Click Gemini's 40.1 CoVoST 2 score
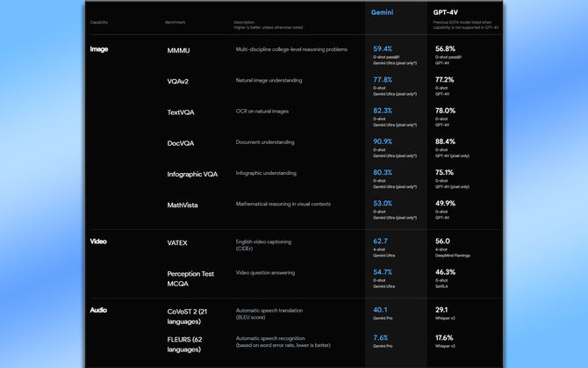The height and width of the screenshot is (368, 588). 380,310
